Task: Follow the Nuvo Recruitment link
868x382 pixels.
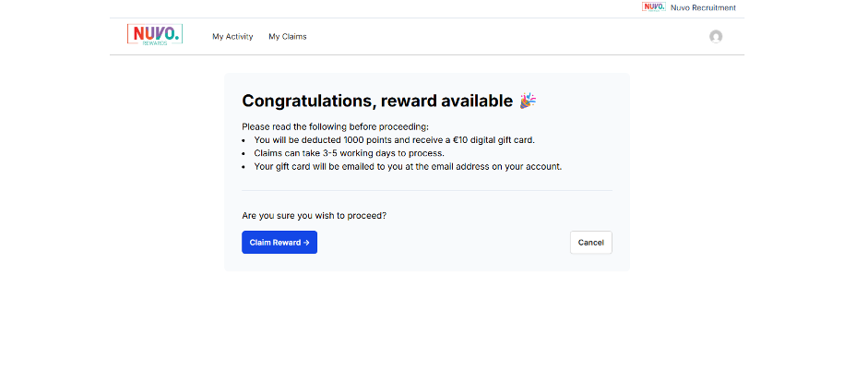Action: (x=703, y=7)
